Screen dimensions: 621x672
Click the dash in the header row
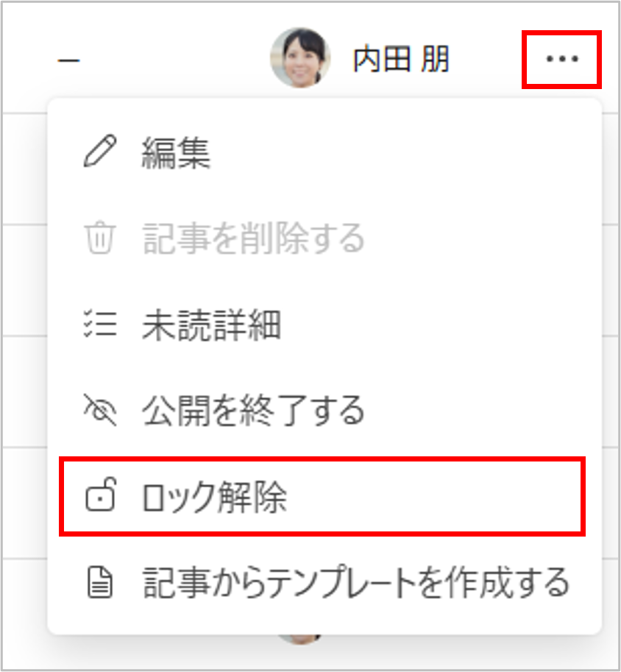[68, 60]
